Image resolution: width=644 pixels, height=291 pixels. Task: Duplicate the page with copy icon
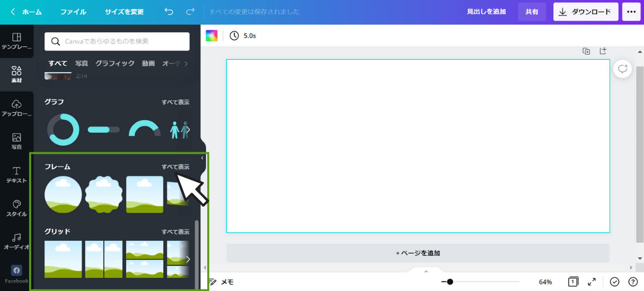587,51
